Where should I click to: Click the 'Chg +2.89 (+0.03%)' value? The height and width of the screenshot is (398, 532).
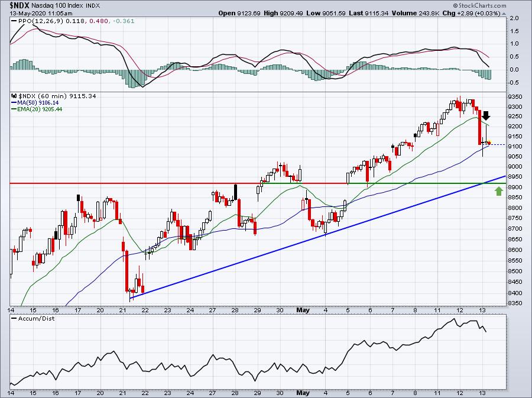[x=472, y=13]
